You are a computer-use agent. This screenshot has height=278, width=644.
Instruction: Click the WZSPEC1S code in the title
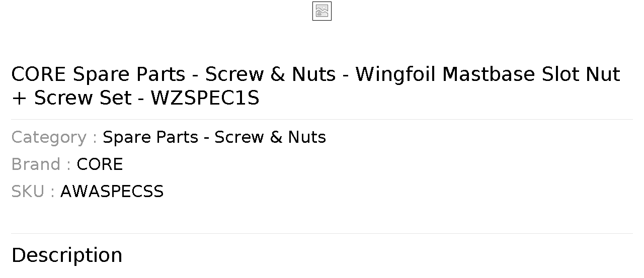point(205,98)
